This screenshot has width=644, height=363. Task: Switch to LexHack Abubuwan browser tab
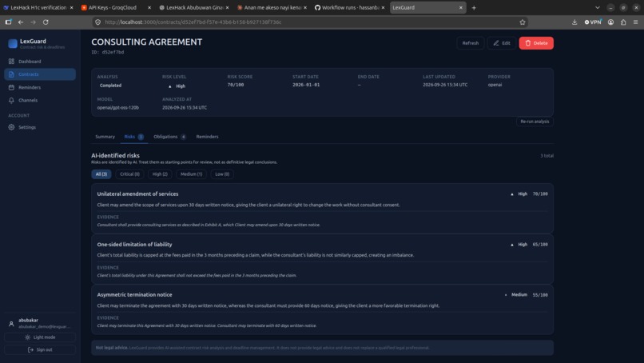(194, 7)
